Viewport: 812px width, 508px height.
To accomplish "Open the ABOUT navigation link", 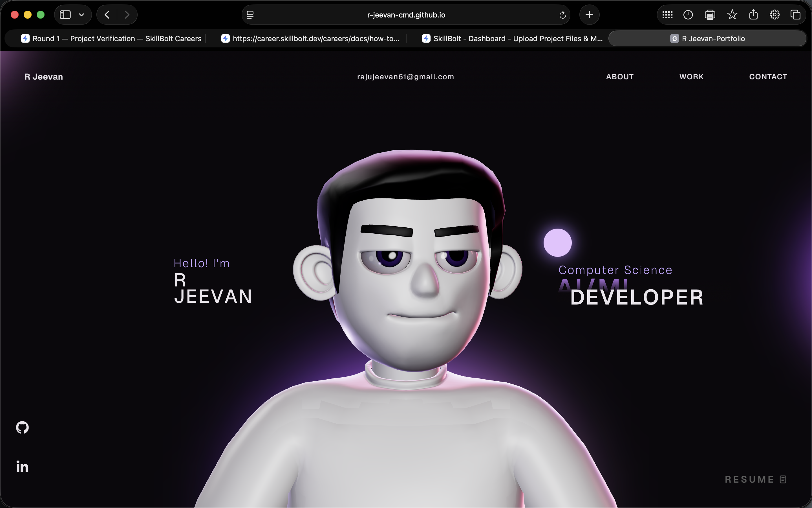I will click(619, 76).
